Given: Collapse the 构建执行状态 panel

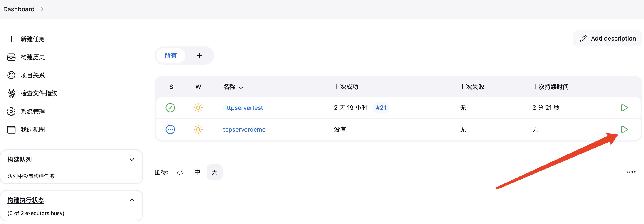Looking at the screenshot, I should (132, 200).
